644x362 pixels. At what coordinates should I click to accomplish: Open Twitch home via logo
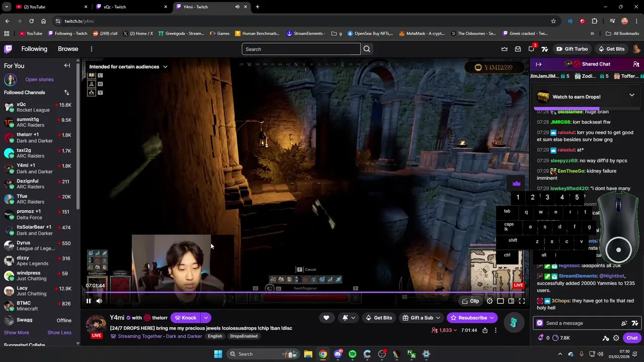[8, 49]
